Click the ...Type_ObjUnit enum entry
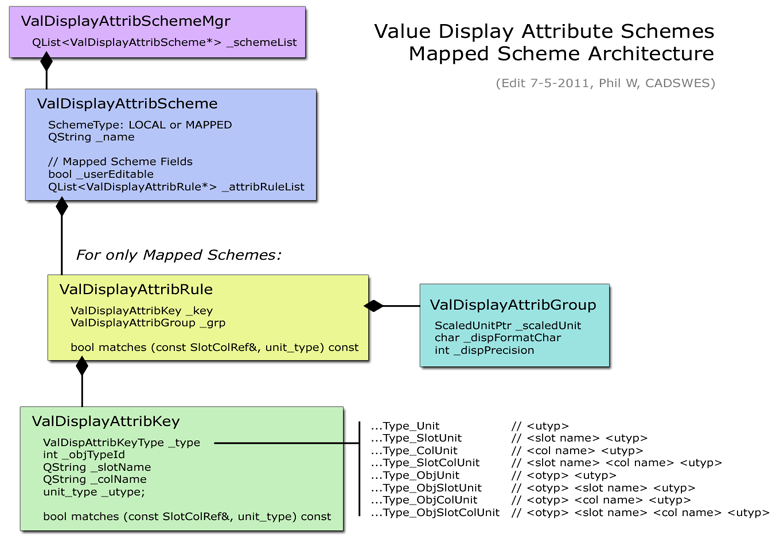Viewport: 780px width, 539px height. [x=415, y=475]
